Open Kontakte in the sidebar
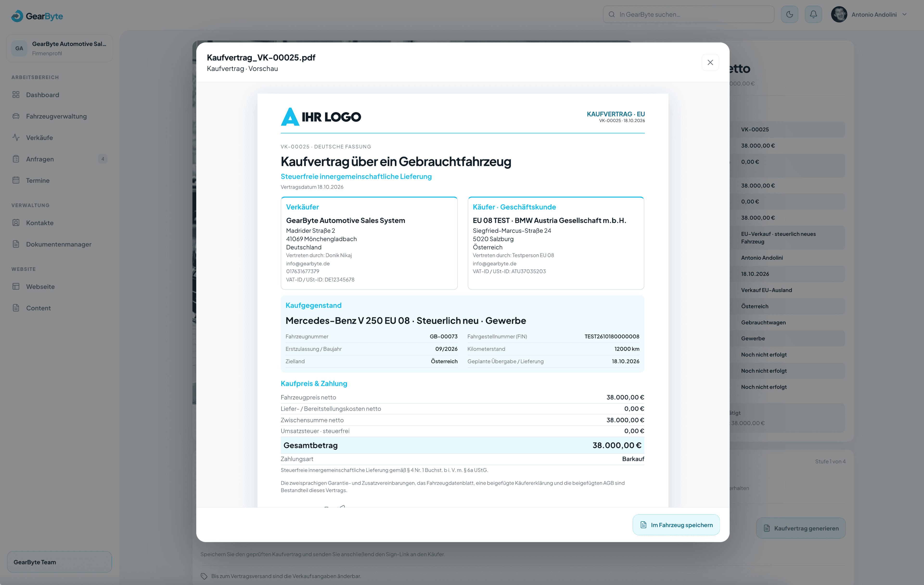 coord(59,223)
